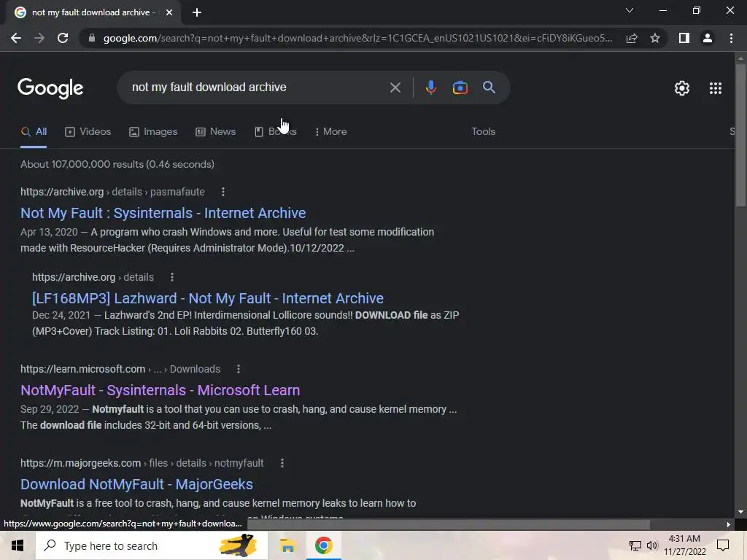Click the https://archive.org pasmafaute URL text

tap(112, 192)
